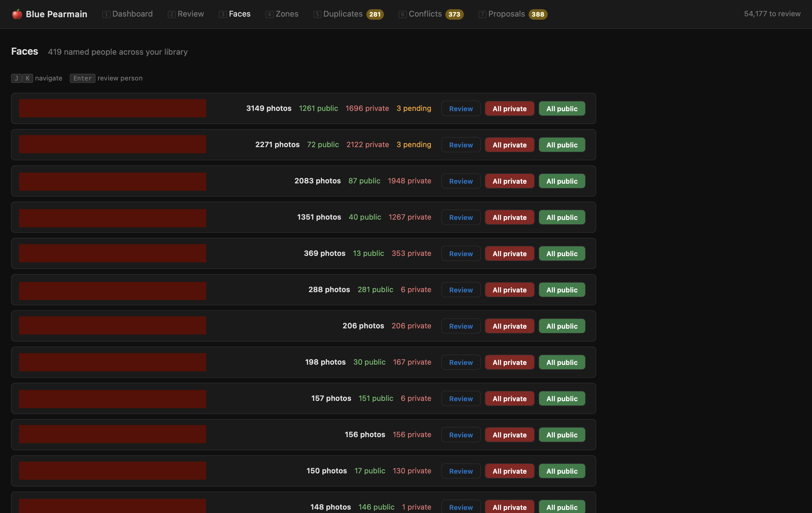Open the Zones tab

282,14
